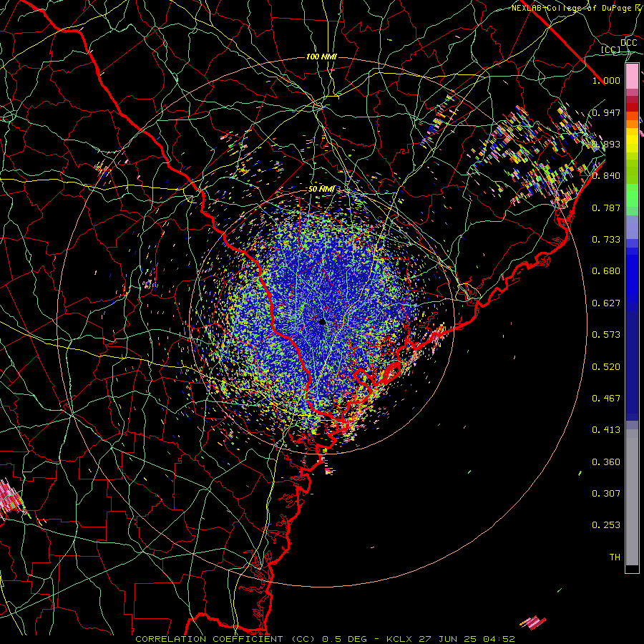Click the 100 NMI range ring label
644x644 pixels.
pos(321,57)
